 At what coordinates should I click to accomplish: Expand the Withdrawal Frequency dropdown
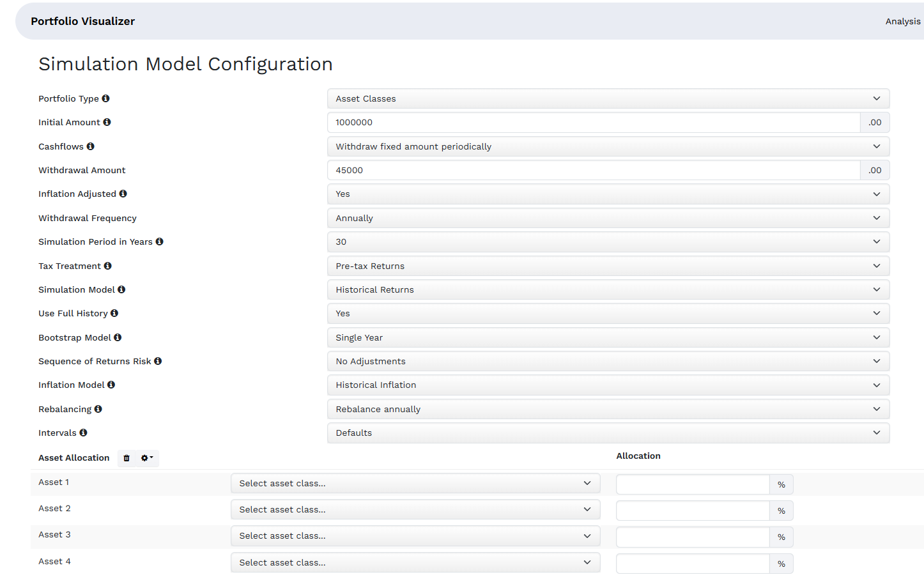coord(608,218)
